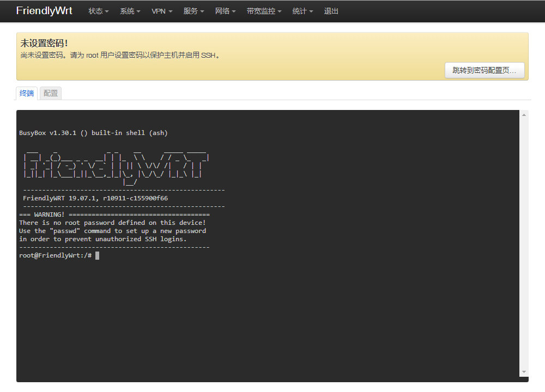Click the 未设置密码! warning heading
The width and height of the screenshot is (545, 392).
coord(44,43)
